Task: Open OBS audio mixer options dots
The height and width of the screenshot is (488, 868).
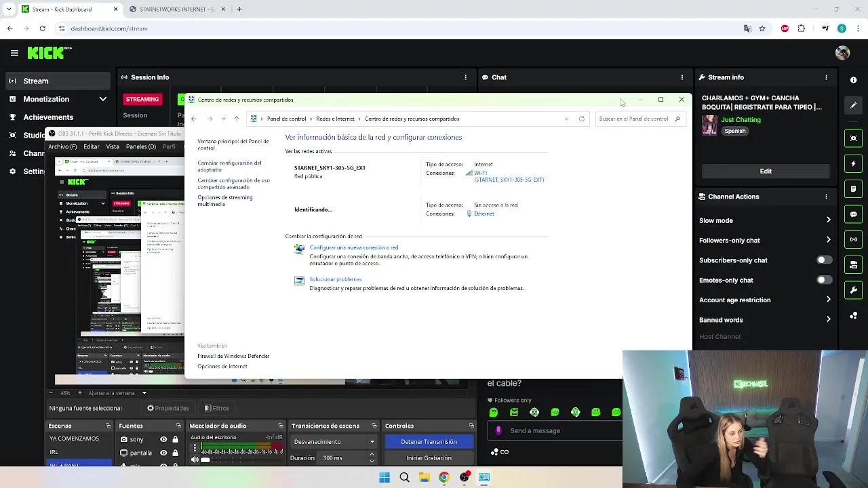Action: click(195, 449)
